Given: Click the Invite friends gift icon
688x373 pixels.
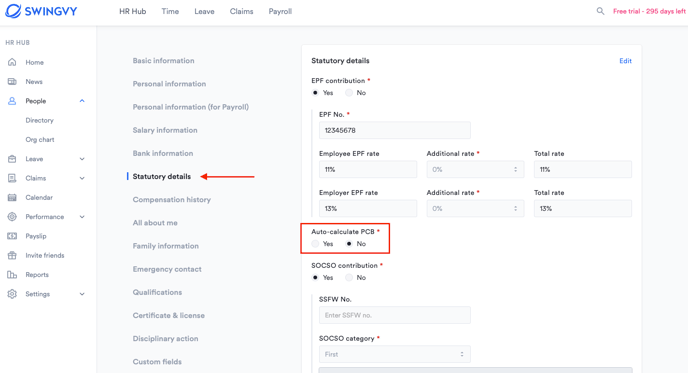Looking at the screenshot, I should click(12, 255).
